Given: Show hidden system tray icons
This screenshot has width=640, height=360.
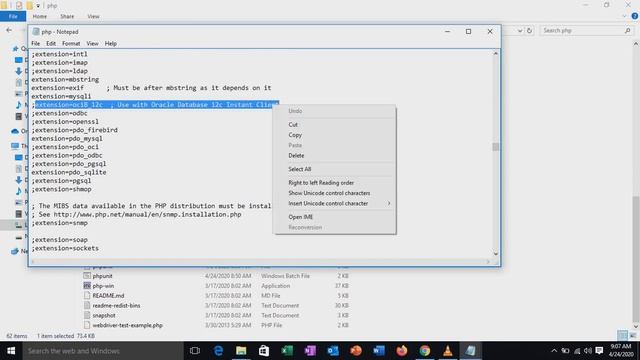Looking at the screenshot, I should click(x=554, y=351).
